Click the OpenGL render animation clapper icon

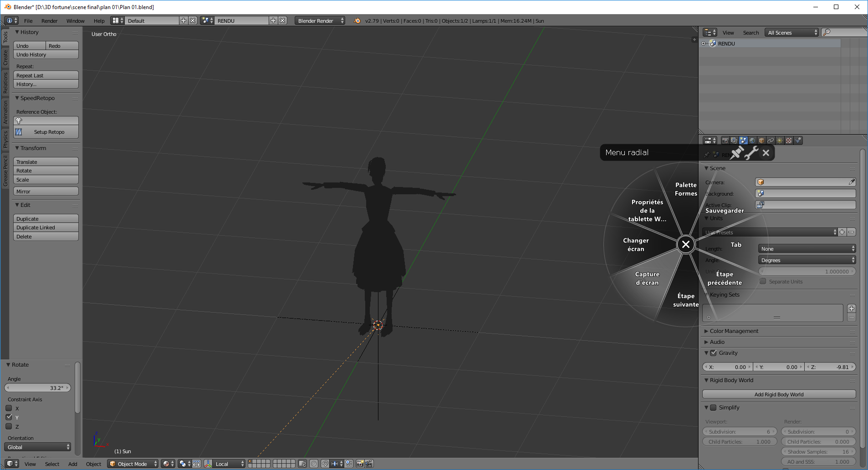369,464
